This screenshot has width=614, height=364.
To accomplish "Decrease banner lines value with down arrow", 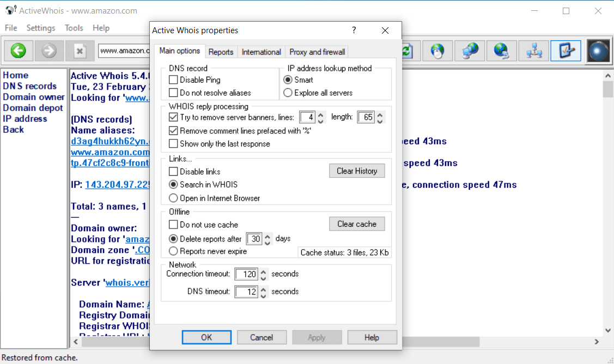I will pos(321,121).
